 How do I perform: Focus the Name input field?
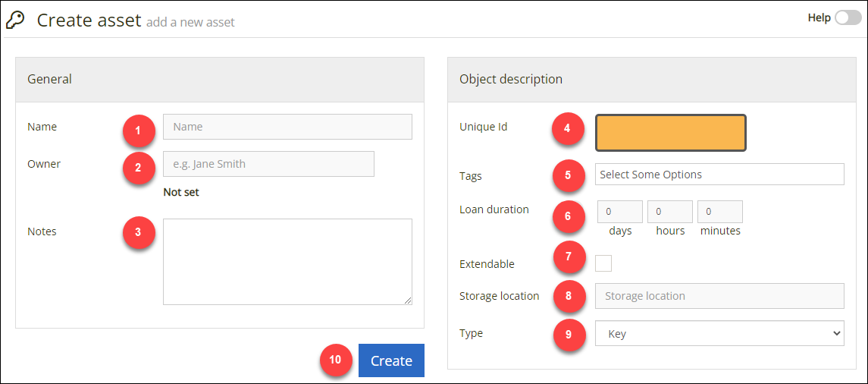(x=287, y=126)
